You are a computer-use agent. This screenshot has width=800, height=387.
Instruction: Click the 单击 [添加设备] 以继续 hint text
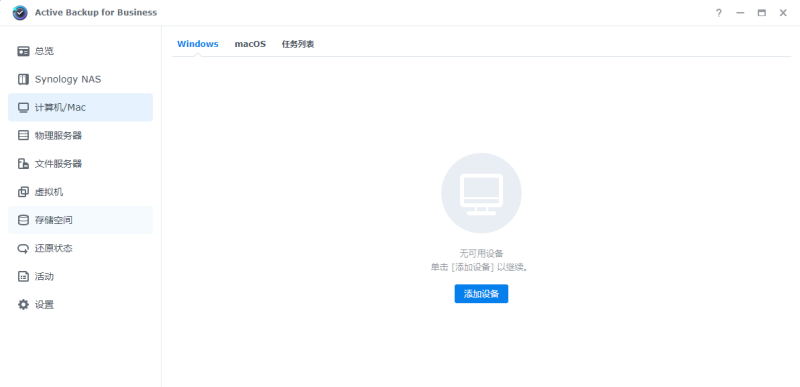(480, 267)
